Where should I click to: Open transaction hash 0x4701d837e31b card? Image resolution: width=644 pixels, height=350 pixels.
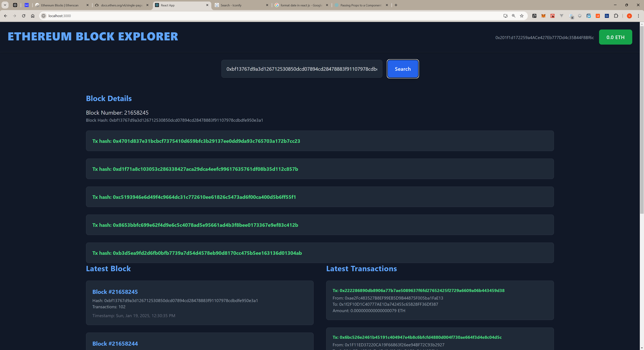[x=320, y=141]
